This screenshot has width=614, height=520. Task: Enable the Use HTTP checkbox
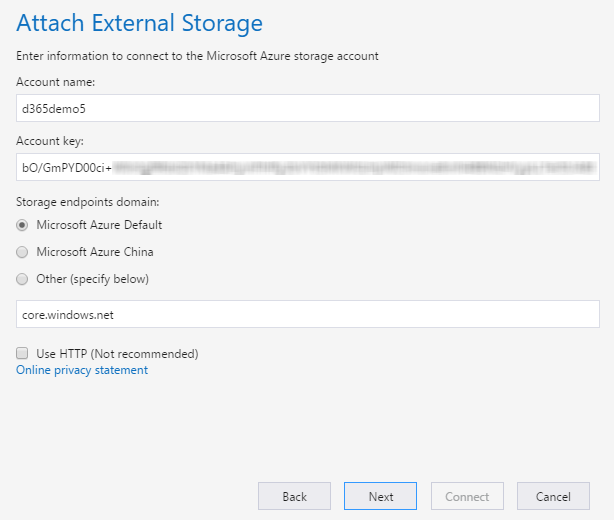[23, 353]
